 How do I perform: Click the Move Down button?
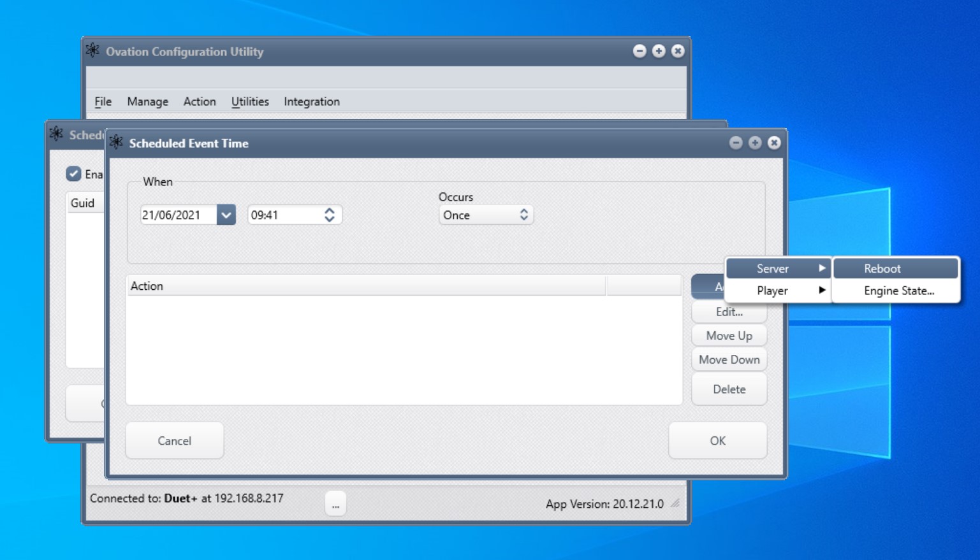(729, 359)
